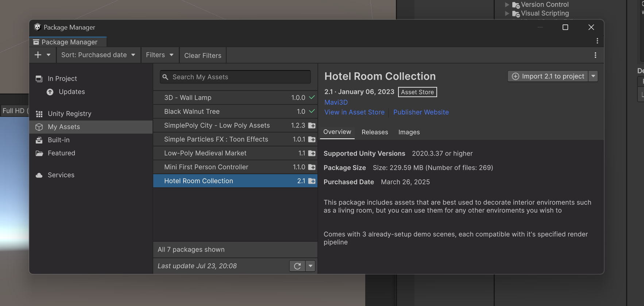This screenshot has width=644, height=306.
Task: Open the Filters dropdown
Action: tap(160, 55)
